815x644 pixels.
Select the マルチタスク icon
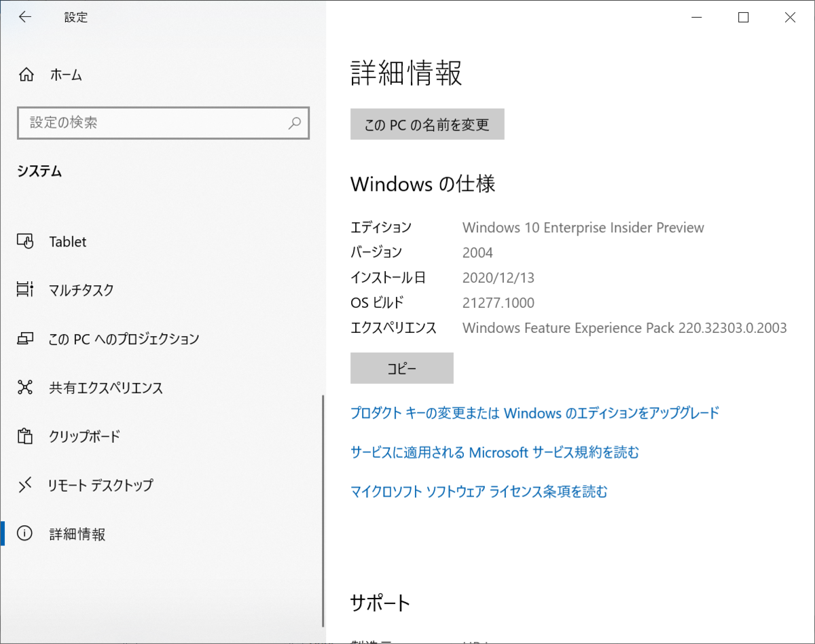pyautogui.click(x=25, y=290)
